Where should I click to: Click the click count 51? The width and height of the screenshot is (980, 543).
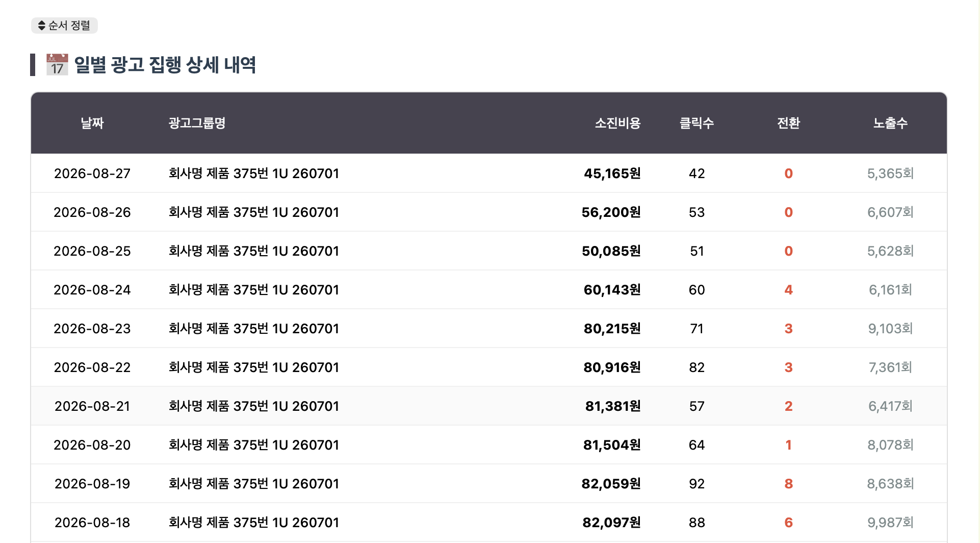point(697,251)
